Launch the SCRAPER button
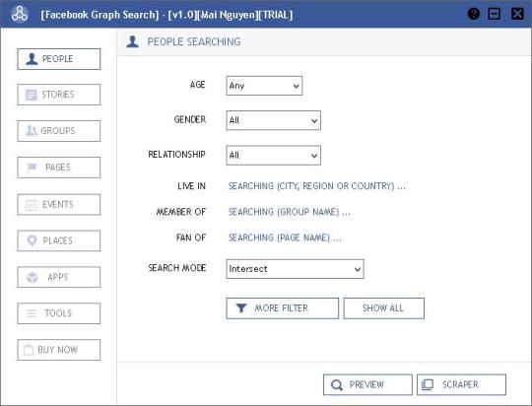This screenshot has width=532, height=406. coord(461,384)
